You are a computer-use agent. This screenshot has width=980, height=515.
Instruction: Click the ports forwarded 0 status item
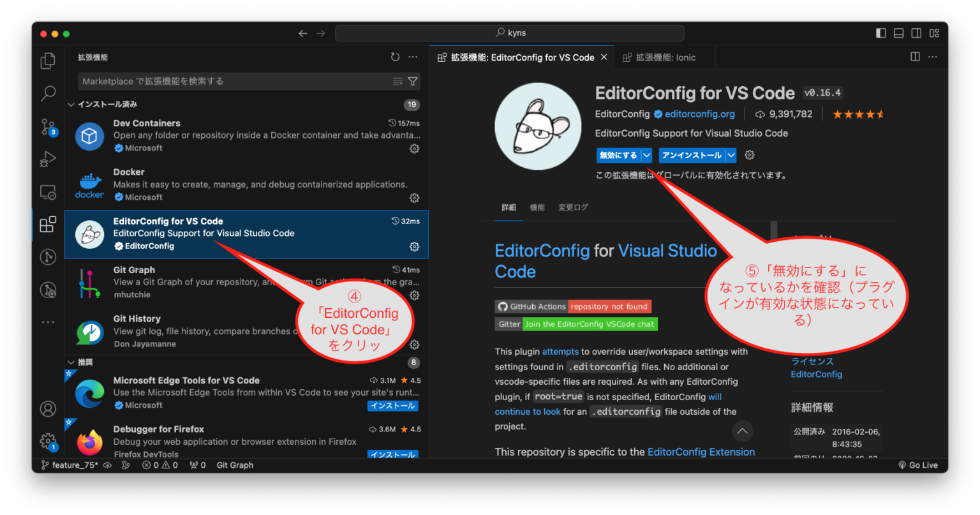pos(198,465)
